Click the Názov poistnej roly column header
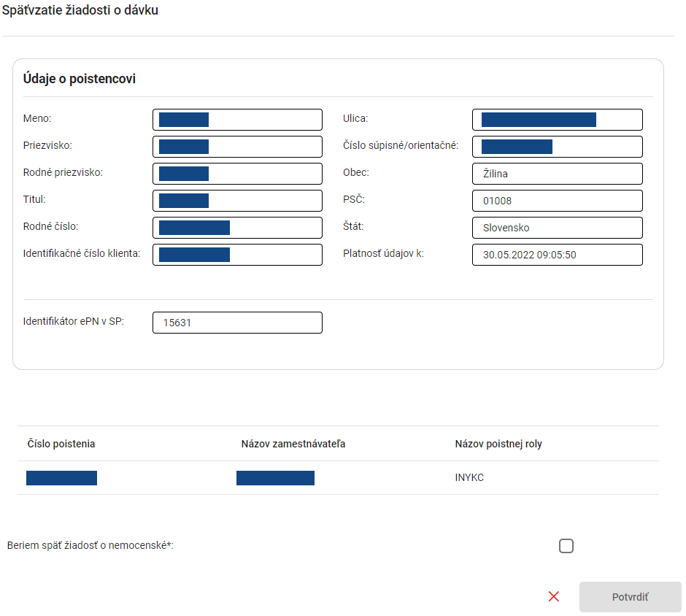 tap(498, 444)
